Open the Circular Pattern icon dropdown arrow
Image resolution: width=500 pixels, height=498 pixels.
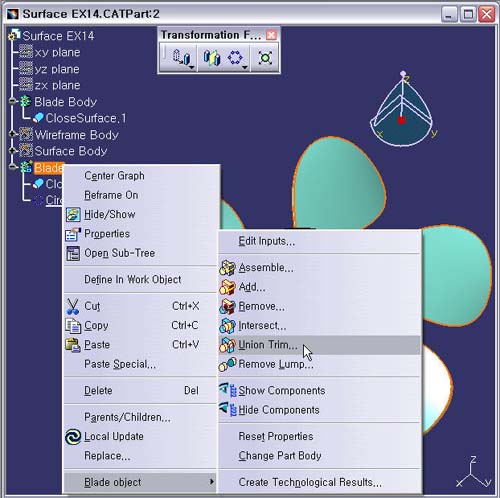click(245, 67)
